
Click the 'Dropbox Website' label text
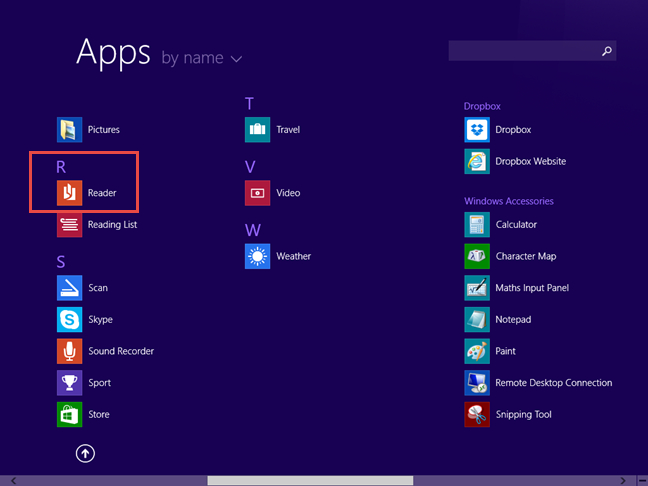pyautogui.click(x=531, y=162)
